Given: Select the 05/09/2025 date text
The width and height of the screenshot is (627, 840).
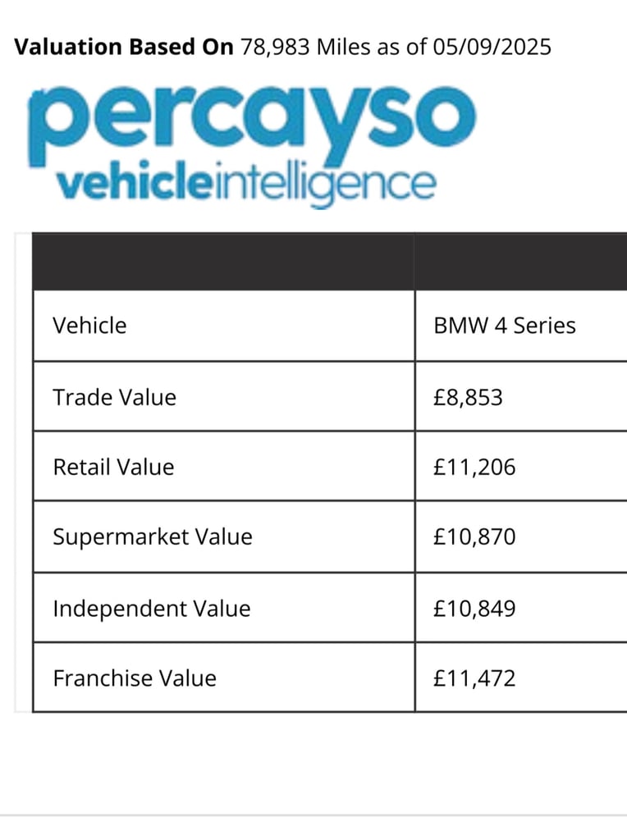Looking at the screenshot, I should 492,47.
